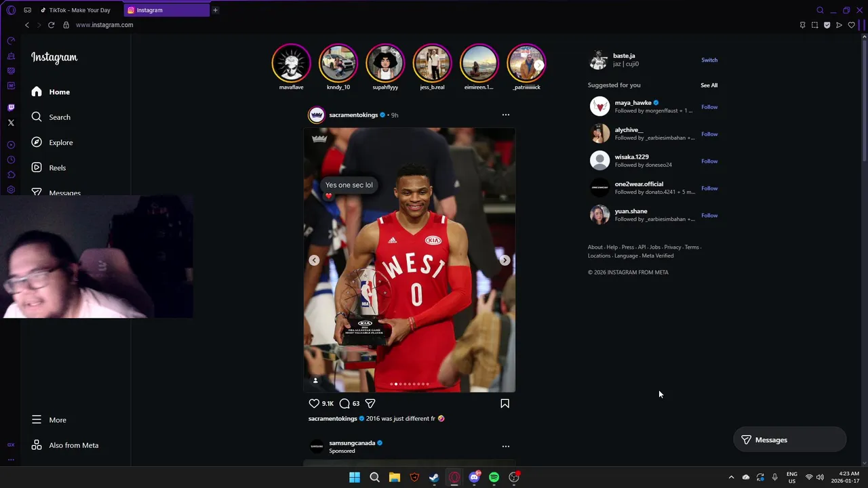This screenshot has width=868, height=488.
Task: Click the pinboard pin icon in address bar
Action: (802, 25)
